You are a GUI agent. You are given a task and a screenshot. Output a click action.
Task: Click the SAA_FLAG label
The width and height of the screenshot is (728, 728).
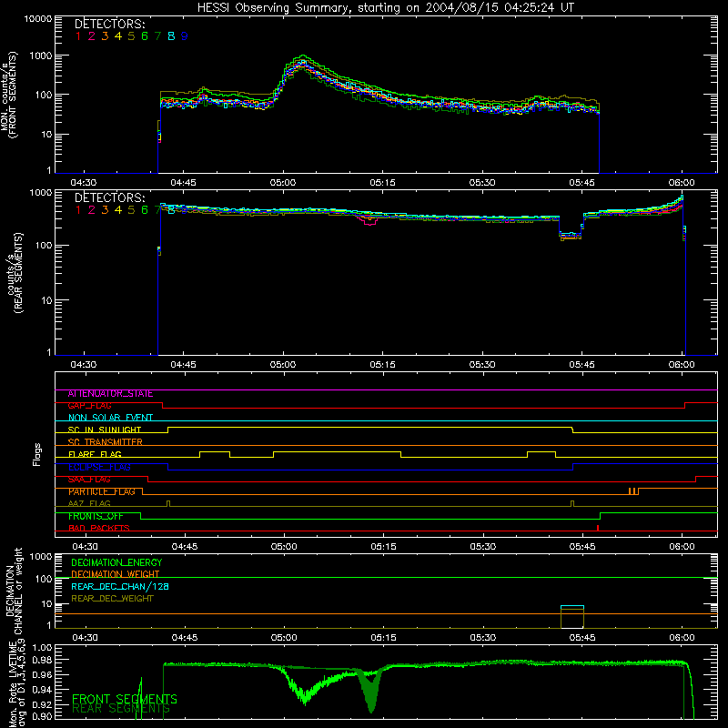point(89,480)
